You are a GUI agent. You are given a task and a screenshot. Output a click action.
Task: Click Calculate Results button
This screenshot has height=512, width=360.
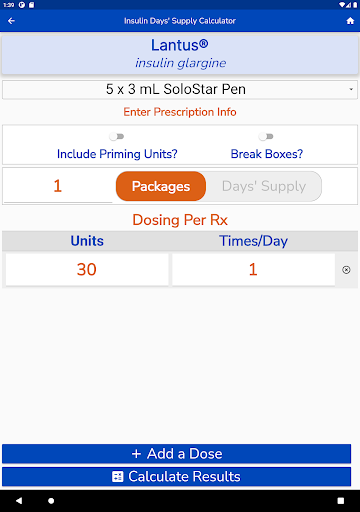tap(177, 477)
